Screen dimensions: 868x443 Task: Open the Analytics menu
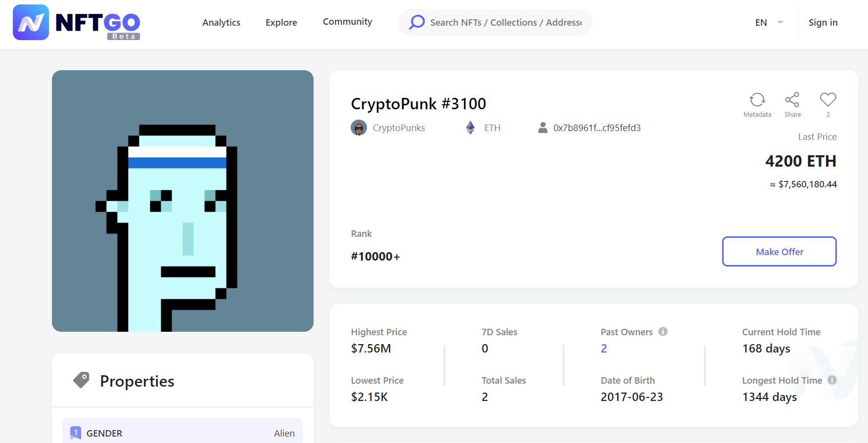click(221, 22)
